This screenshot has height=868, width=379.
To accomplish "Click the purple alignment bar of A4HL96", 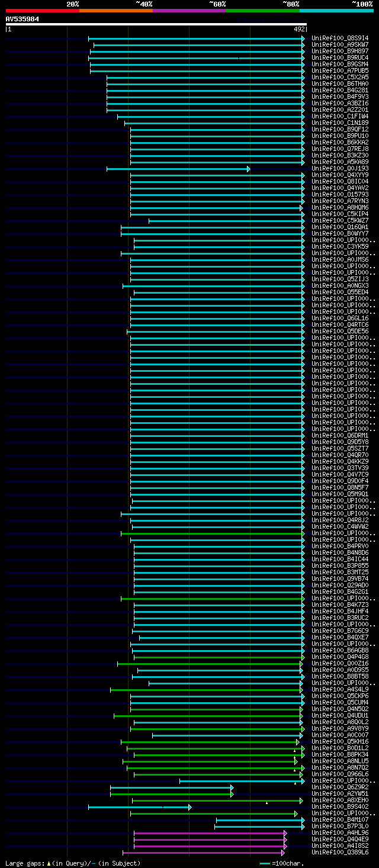I will [210, 833].
